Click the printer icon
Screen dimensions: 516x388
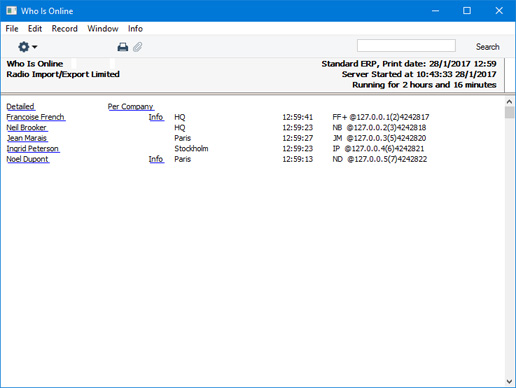(x=123, y=47)
